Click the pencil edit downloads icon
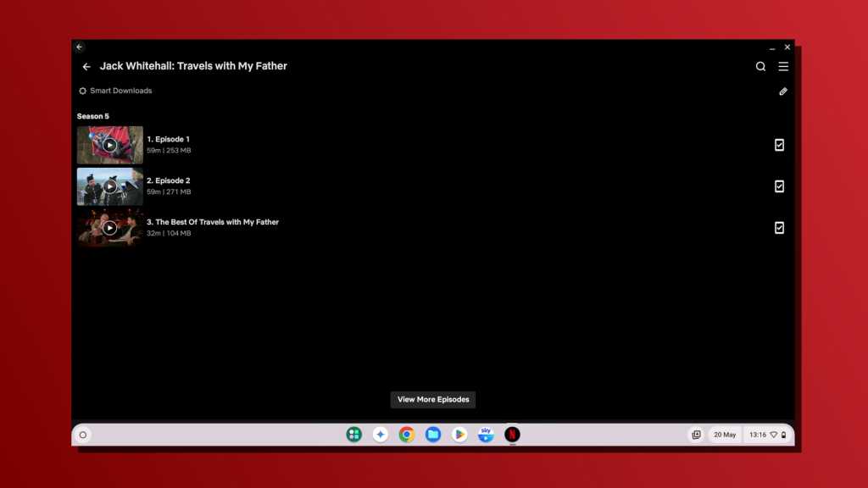This screenshot has width=868, height=488. coord(783,91)
